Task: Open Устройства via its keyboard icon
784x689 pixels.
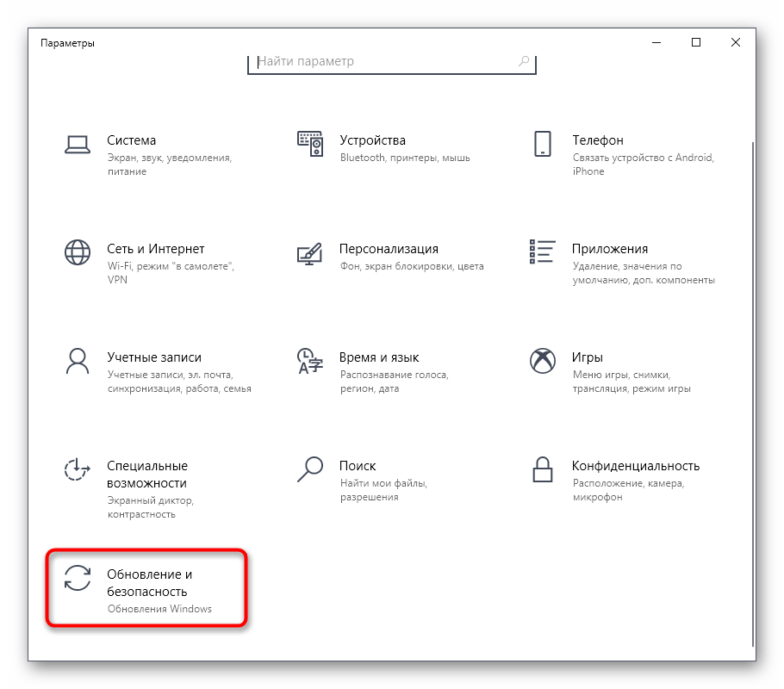Action: point(309,144)
